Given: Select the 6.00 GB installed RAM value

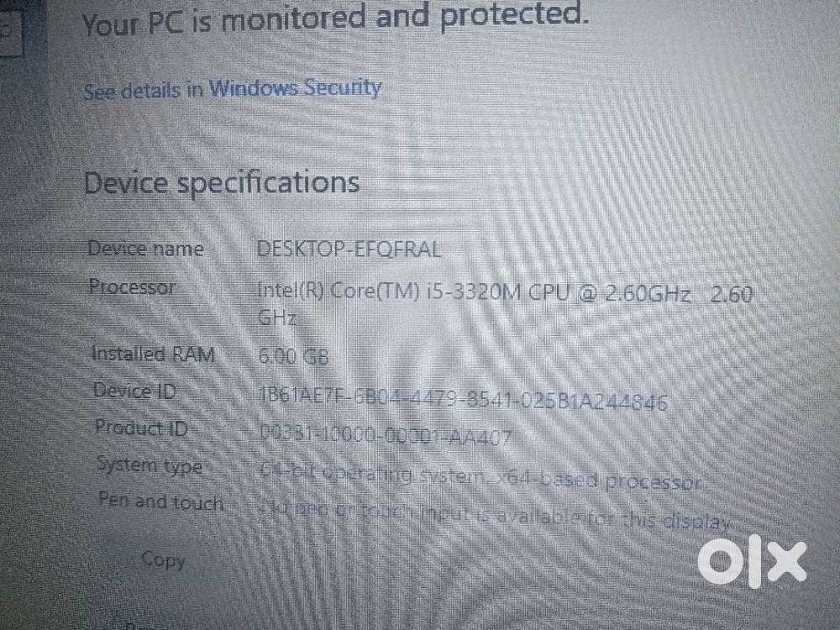Looking at the screenshot, I should 293,355.
